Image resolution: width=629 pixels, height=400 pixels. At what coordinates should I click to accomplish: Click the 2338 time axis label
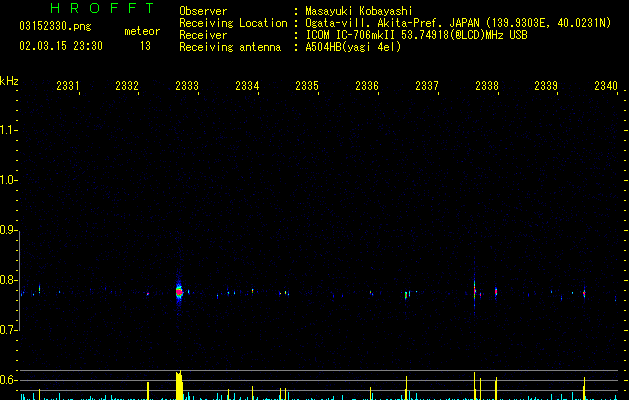point(487,86)
